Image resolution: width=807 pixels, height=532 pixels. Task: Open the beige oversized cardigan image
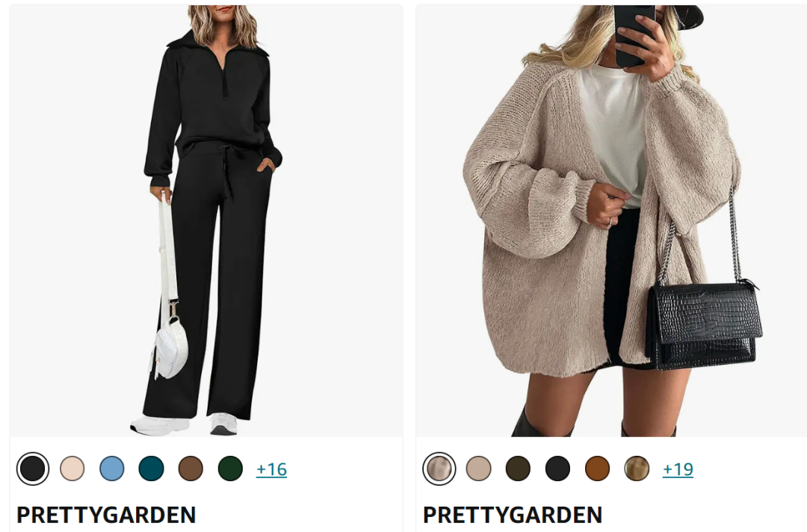[x=611, y=221]
